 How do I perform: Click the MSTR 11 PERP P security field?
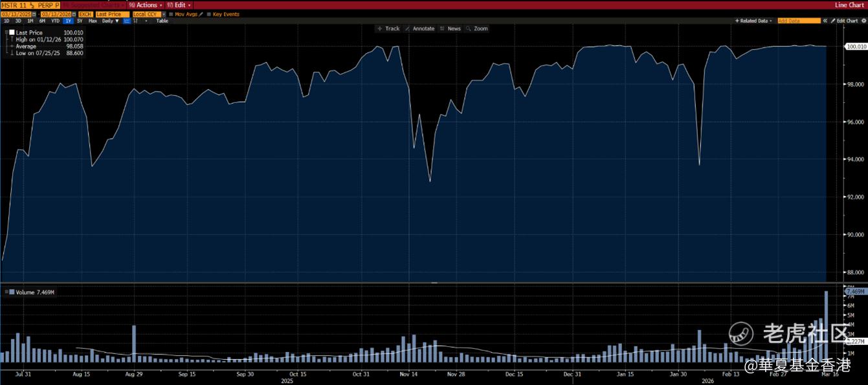coord(30,5)
